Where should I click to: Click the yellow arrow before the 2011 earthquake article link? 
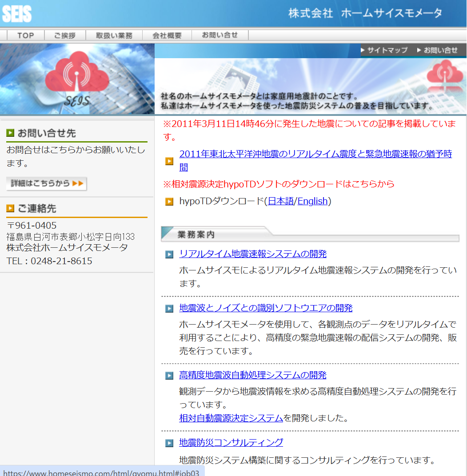click(x=169, y=161)
